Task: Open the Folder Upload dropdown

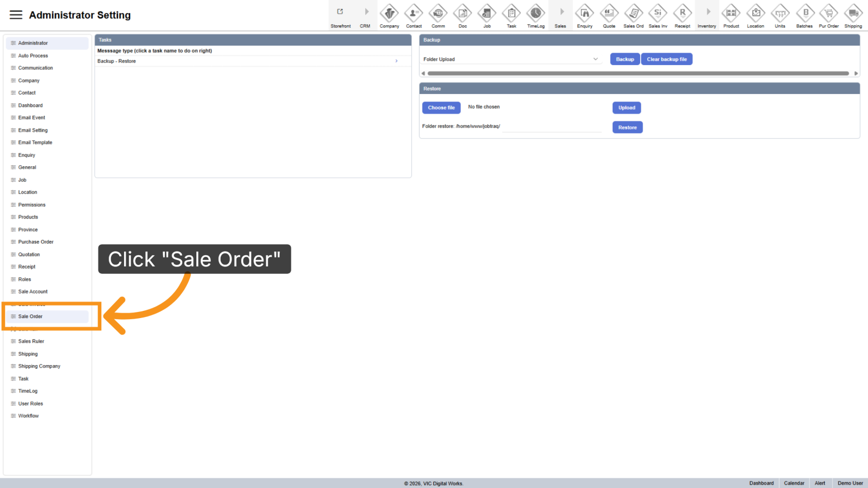Action: (x=512, y=59)
